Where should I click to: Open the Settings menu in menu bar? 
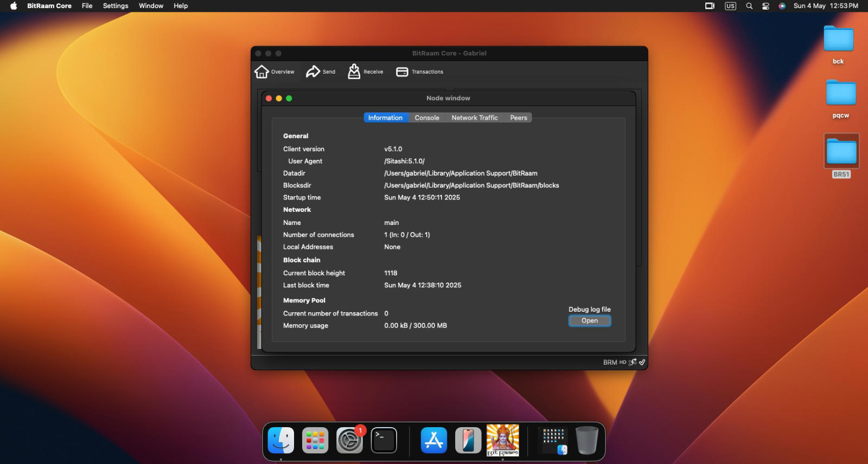(116, 6)
